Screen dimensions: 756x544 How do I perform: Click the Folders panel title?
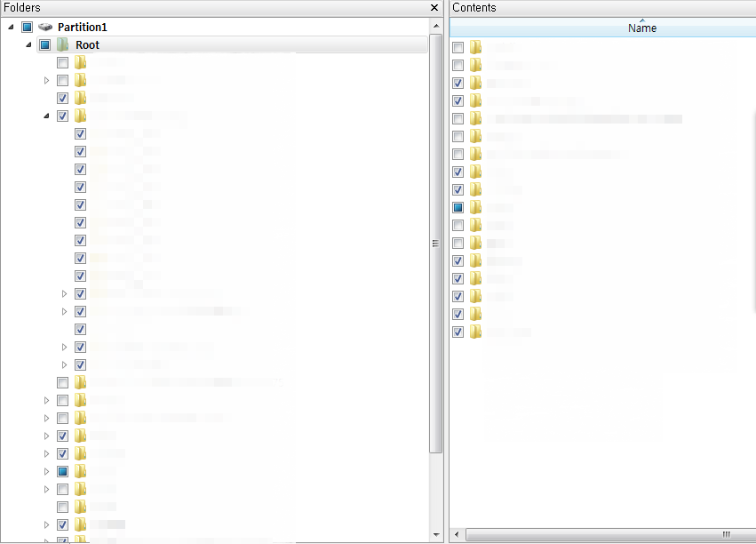click(22, 8)
